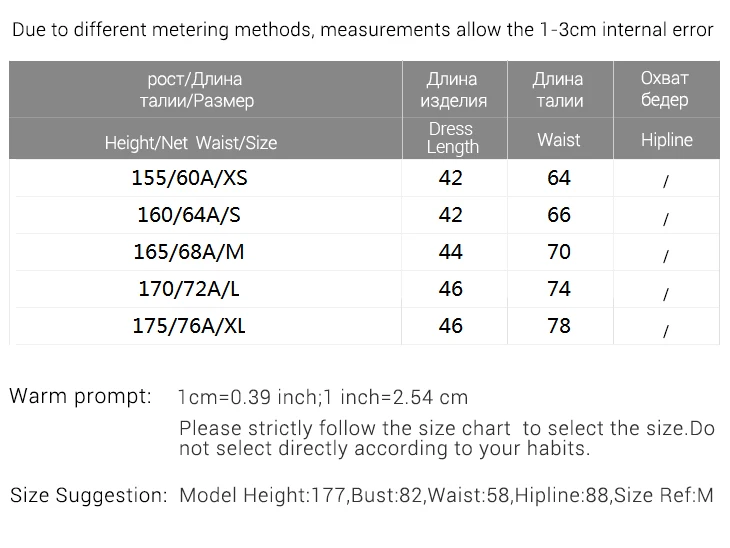This screenshot has width=730, height=548.
Task: Click the 165/68A/M size entry
Action: click(189, 252)
